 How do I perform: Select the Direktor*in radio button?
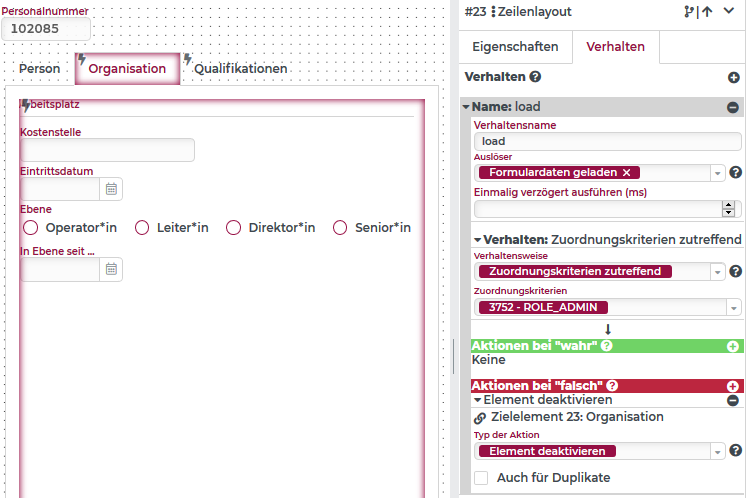[234, 228]
